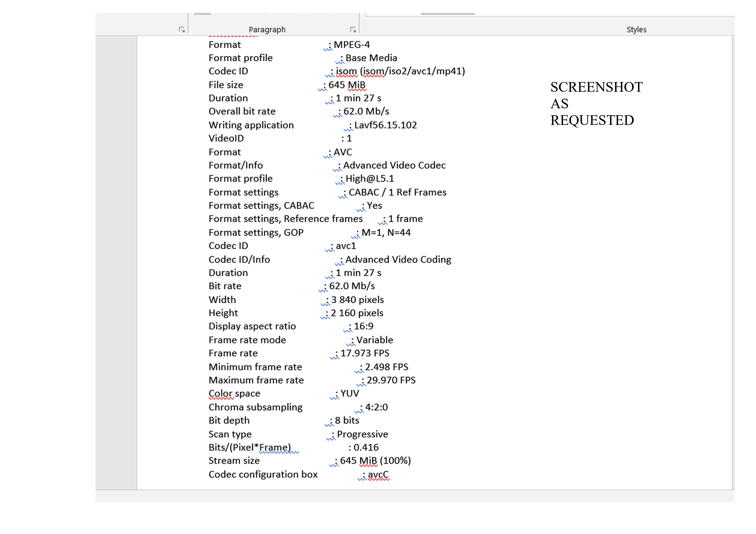Click 'Format settings, CABAC' label
The height and width of the screenshot is (534, 756).
261,206
